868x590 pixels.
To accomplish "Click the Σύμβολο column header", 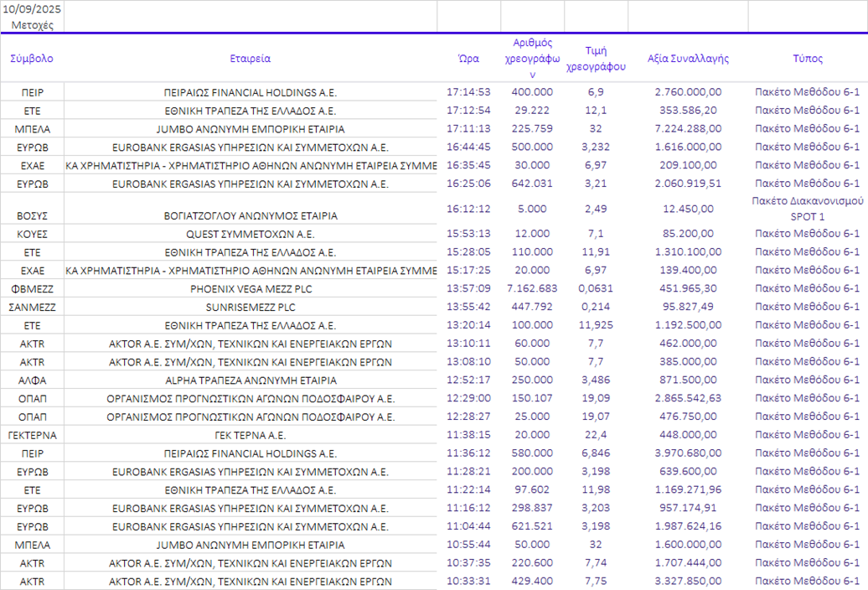I will (32, 59).
